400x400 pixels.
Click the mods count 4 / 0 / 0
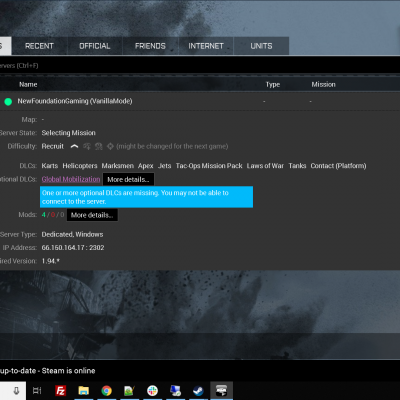53,215
